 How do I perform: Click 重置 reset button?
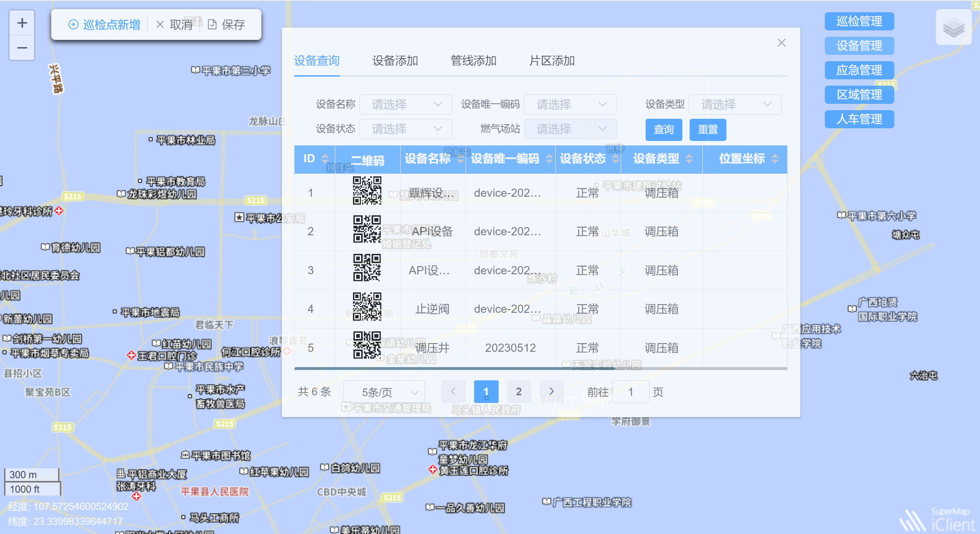tap(708, 130)
